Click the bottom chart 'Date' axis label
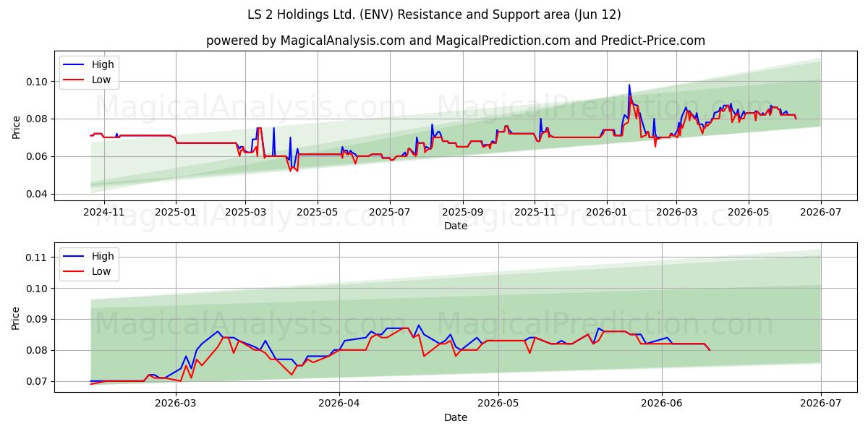The width and height of the screenshot is (868, 434). click(456, 417)
